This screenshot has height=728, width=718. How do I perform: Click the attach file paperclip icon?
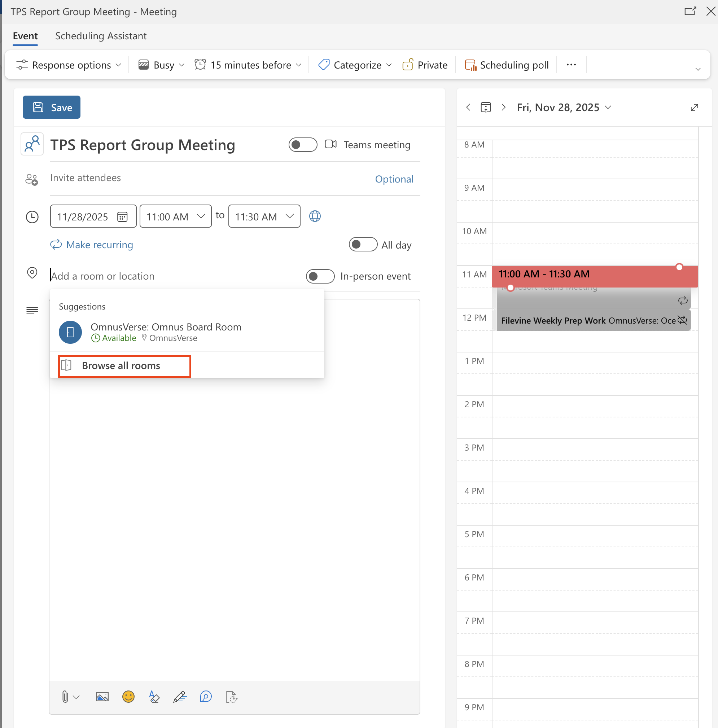65,697
